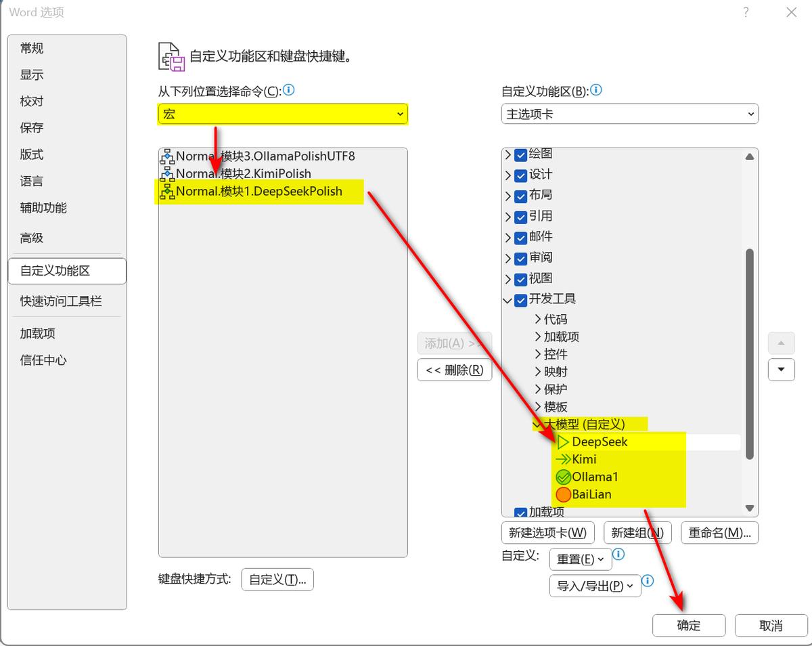Open keyboard shortcuts 自定义(T) button
812x646 pixels.
click(277, 580)
